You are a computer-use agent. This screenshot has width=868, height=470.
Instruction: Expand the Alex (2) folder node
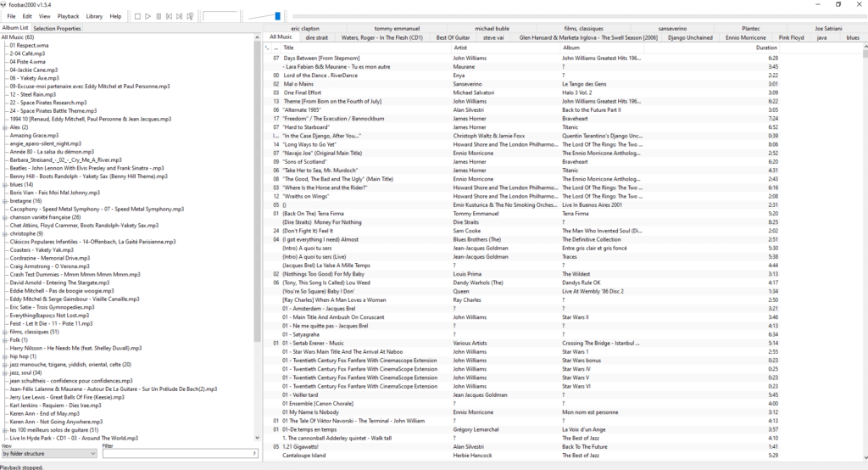(5, 127)
